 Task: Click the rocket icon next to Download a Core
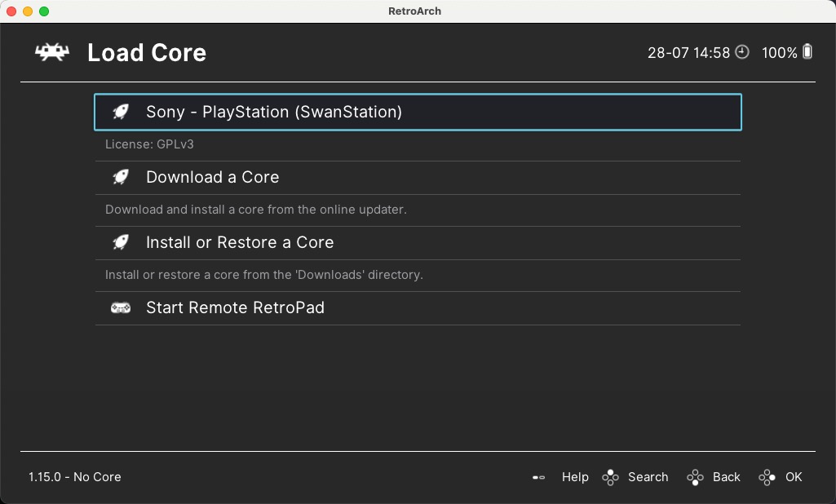click(x=121, y=177)
